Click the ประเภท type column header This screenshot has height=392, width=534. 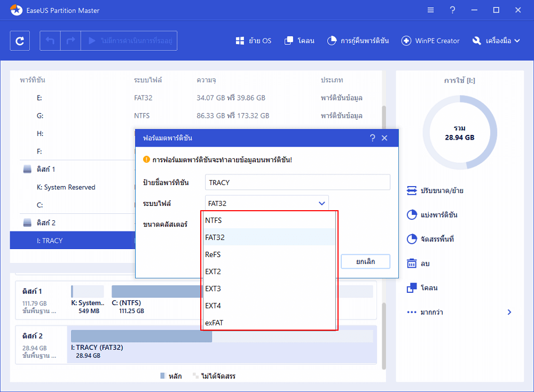(x=332, y=80)
